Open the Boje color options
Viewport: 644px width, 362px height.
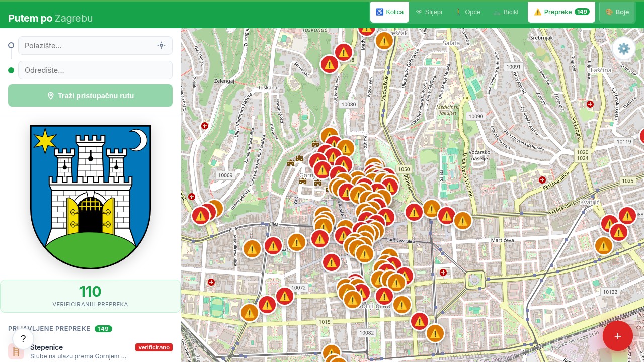pyautogui.click(x=617, y=12)
